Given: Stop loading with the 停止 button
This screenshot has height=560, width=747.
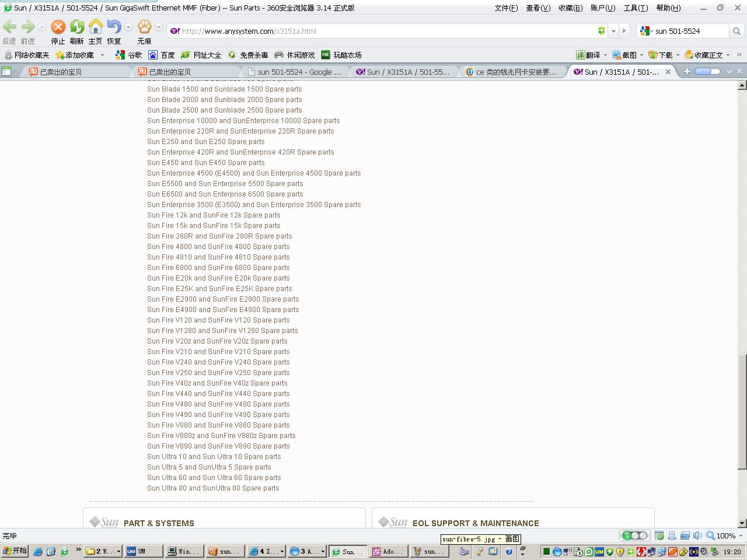Looking at the screenshot, I should pos(58,27).
